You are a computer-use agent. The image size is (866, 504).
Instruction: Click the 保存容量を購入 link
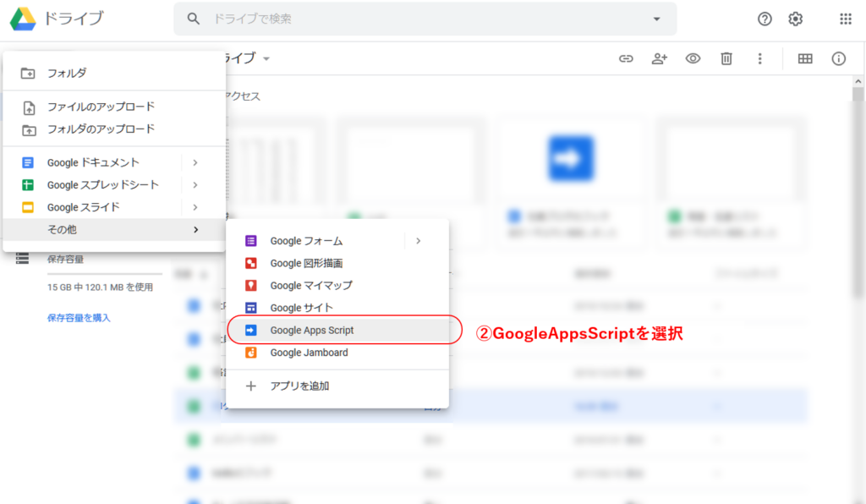click(x=79, y=318)
